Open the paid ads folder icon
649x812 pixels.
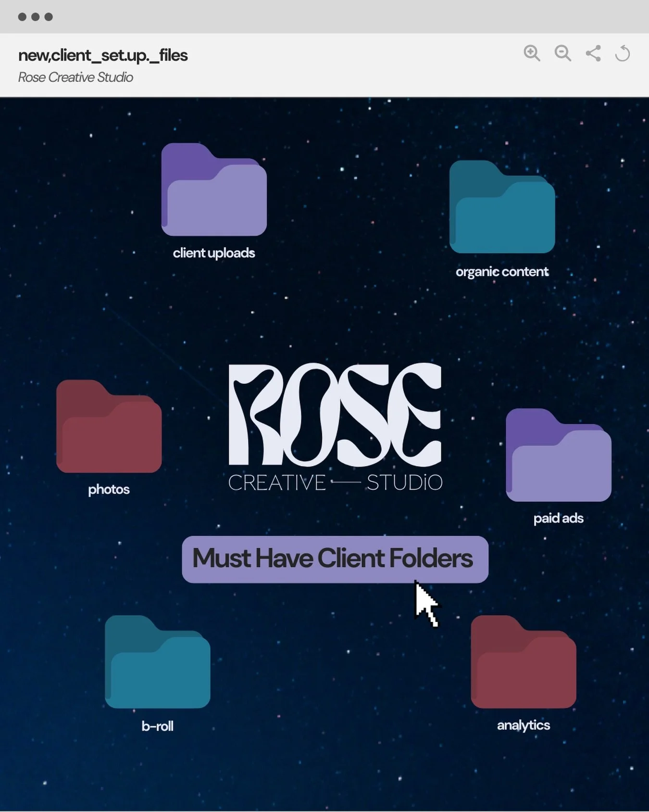[x=559, y=455]
